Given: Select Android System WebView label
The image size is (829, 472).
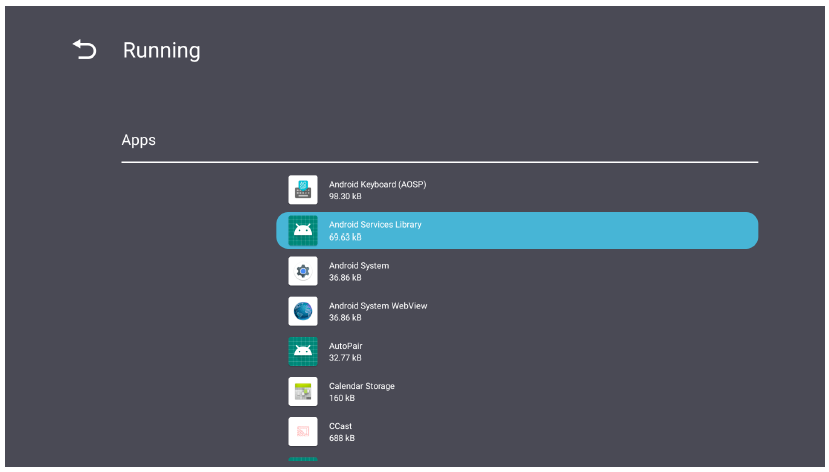Looking at the screenshot, I should pyautogui.click(x=378, y=306).
